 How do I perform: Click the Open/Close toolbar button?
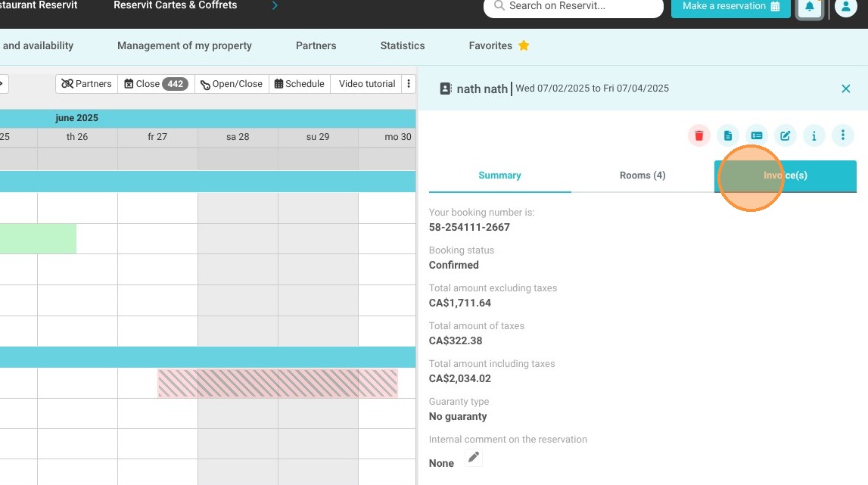(x=232, y=83)
